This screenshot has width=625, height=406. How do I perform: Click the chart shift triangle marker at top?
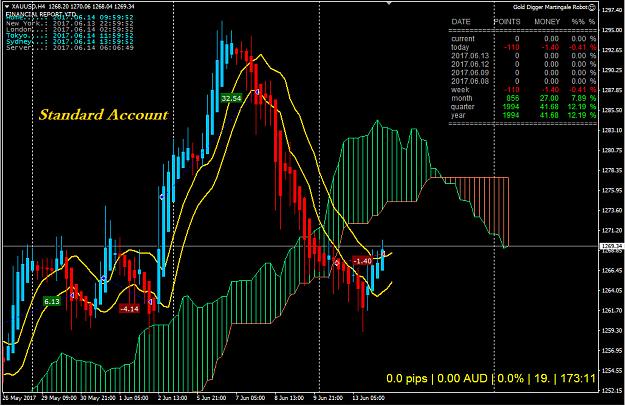(x=389, y=3)
